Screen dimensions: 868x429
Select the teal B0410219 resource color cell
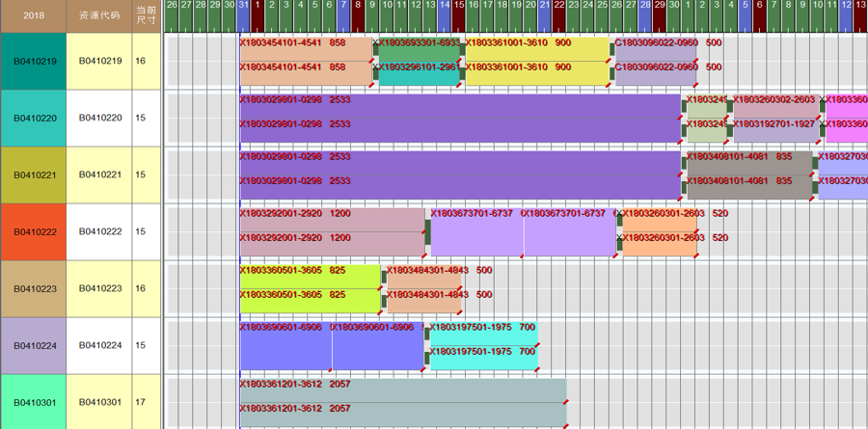(33, 61)
